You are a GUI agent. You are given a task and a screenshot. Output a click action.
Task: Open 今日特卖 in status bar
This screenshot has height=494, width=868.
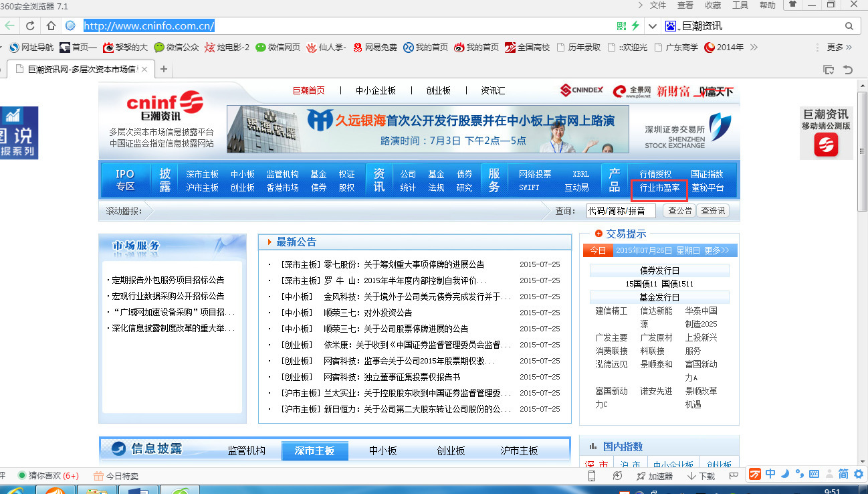pyautogui.click(x=116, y=476)
